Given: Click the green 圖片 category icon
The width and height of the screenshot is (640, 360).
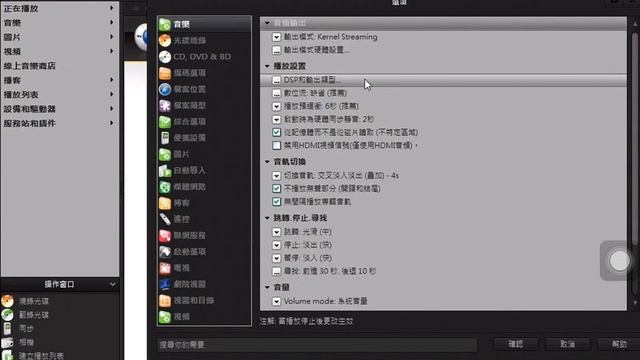Looking at the screenshot, I should tap(165, 154).
